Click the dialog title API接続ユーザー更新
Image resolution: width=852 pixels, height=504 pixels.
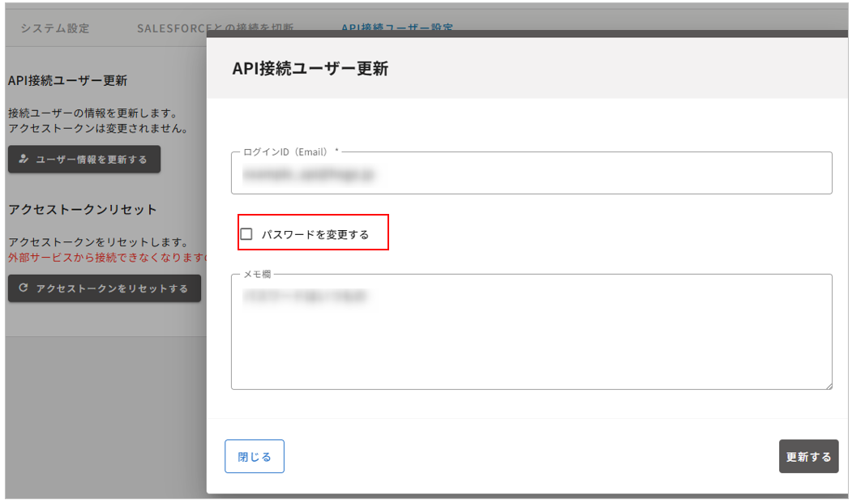[x=310, y=69]
